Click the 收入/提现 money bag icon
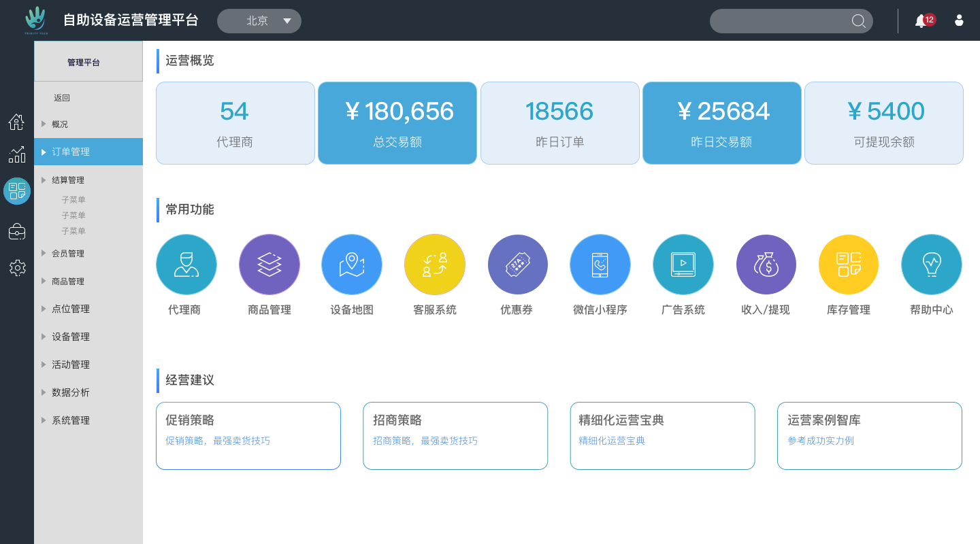This screenshot has width=980, height=544. [766, 265]
